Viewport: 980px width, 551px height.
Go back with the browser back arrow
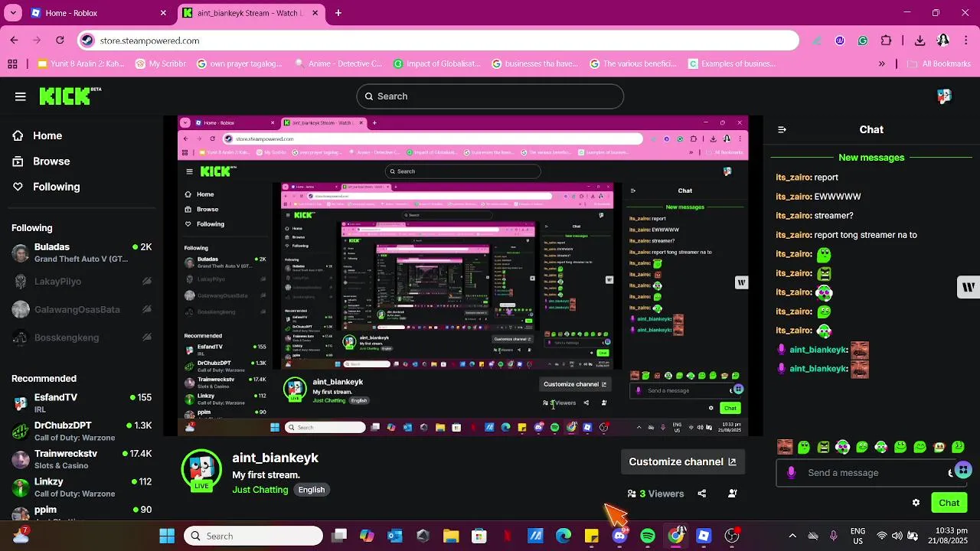[14, 41]
